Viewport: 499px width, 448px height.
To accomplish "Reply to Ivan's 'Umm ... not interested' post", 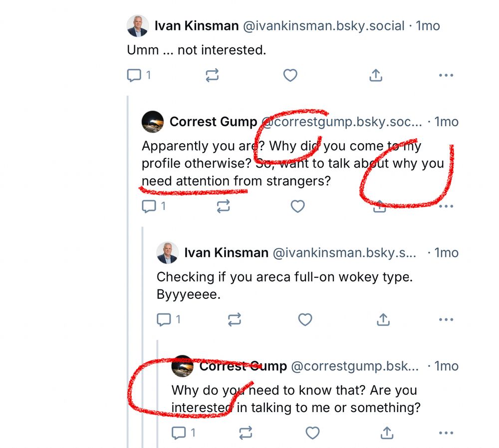I will pos(139,75).
